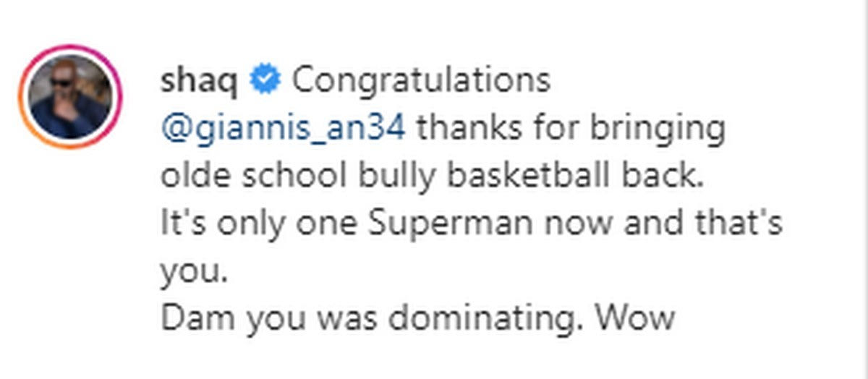
Task: Open shaq's profile picture story
Action: [70, 97]
